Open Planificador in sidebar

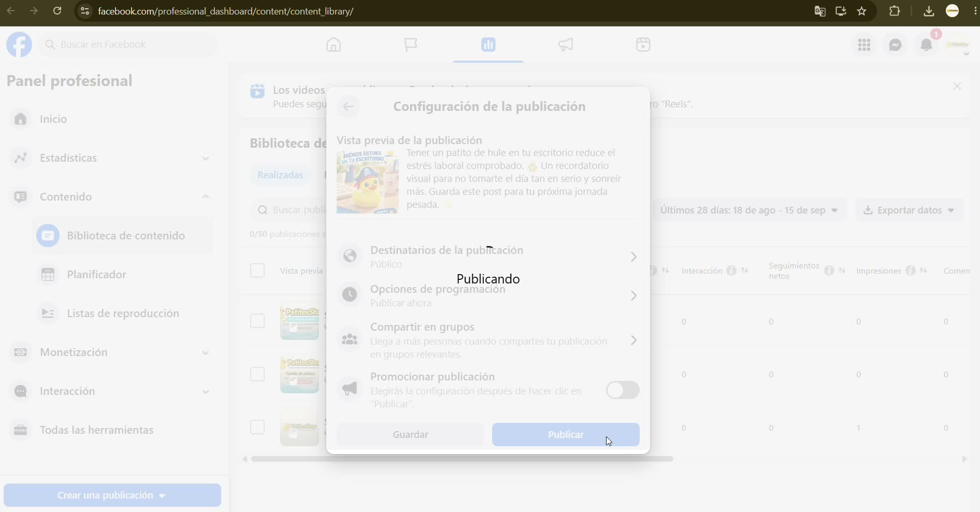[x=122, y=275]
